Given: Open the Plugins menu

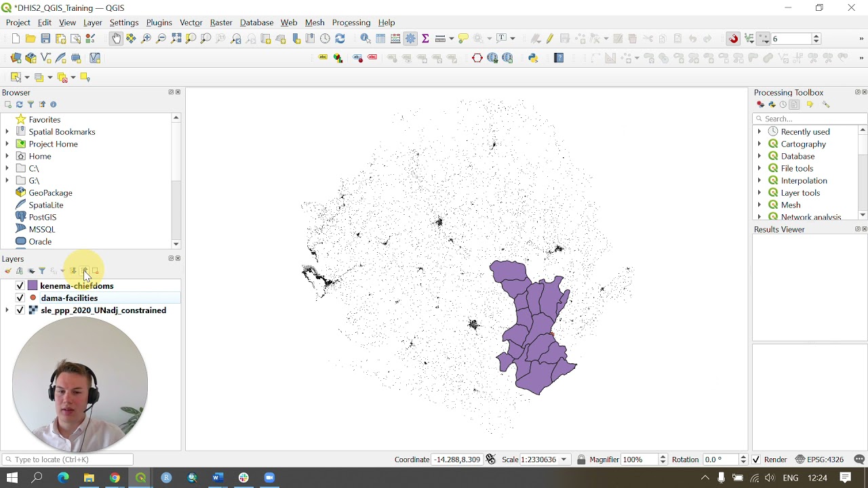Looking at the screenshot, I should click(159, 22).
